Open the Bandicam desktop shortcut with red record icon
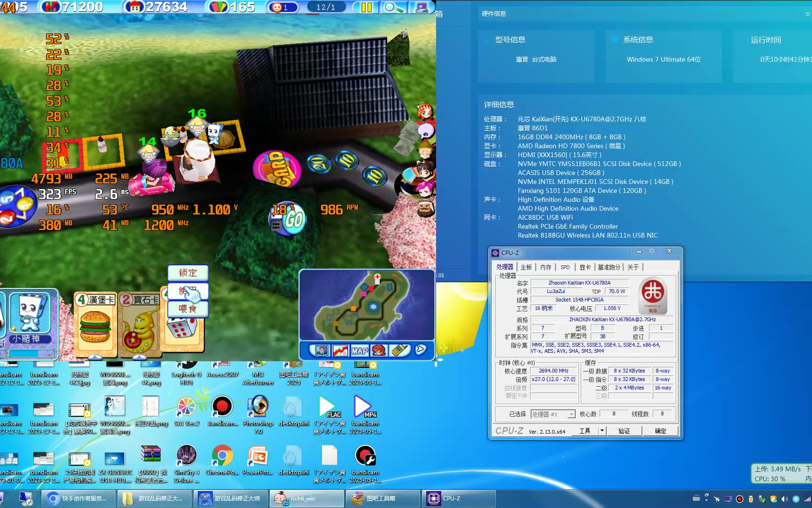Image resolution: width=812 pixels, height=508 pixels. 222,412
